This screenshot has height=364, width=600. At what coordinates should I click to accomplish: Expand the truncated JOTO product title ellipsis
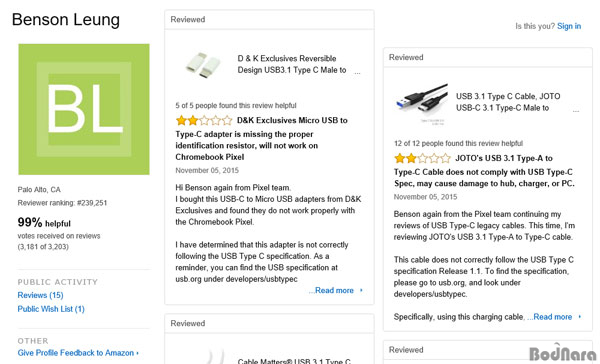pyautogui.click(x=576, y=111)
